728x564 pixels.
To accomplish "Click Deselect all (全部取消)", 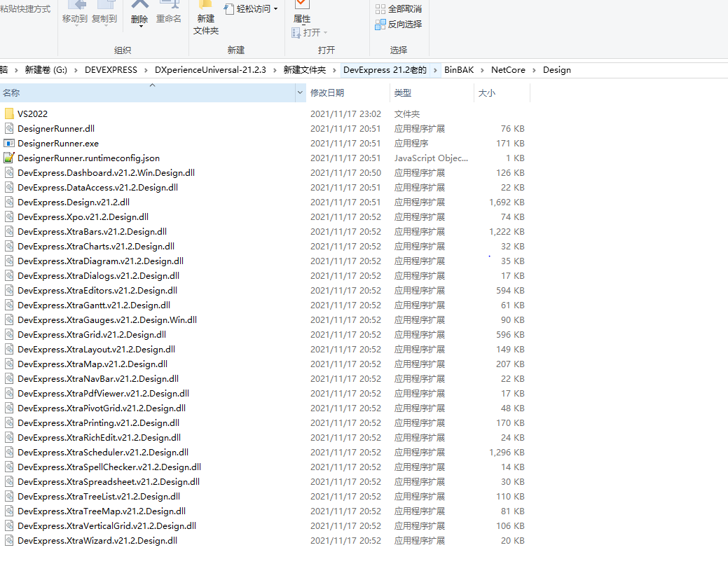I will [399, 9].
